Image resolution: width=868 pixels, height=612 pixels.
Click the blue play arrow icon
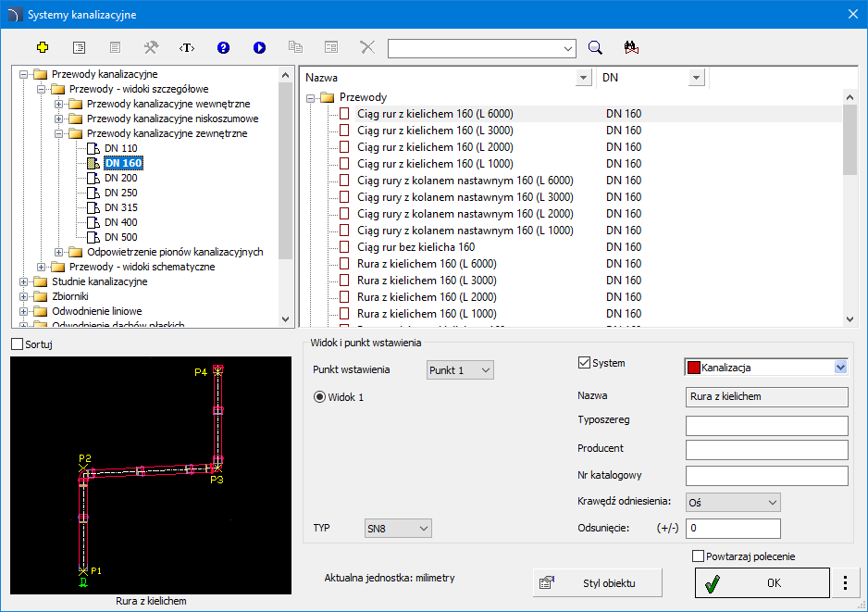(x=259, y=47)
